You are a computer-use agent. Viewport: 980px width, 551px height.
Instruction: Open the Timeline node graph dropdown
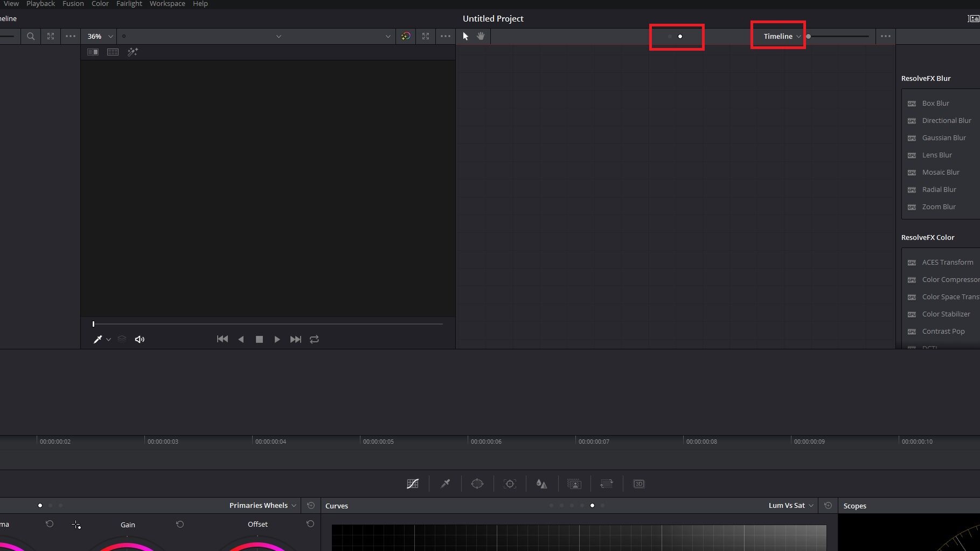782,36
